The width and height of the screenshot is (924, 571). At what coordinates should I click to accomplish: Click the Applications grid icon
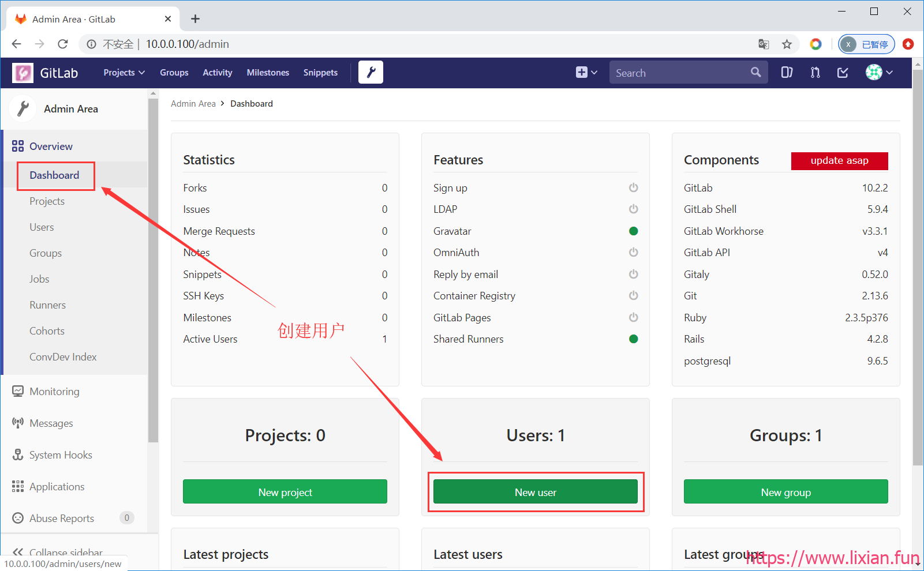[x=18, y=486]
